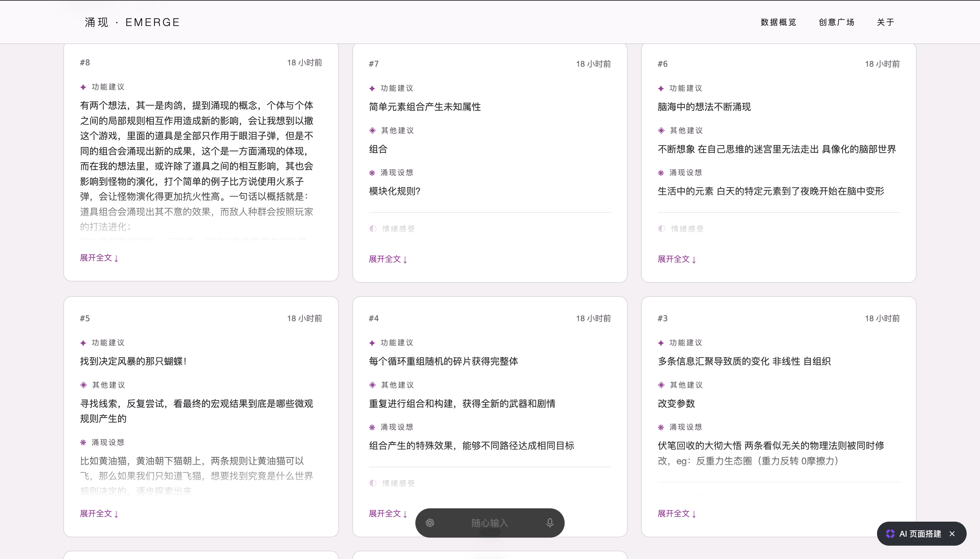
Task: Click the 涌现设想 asterisk icon in card #5
Action: pyautogui.click(x=83, y=442)
